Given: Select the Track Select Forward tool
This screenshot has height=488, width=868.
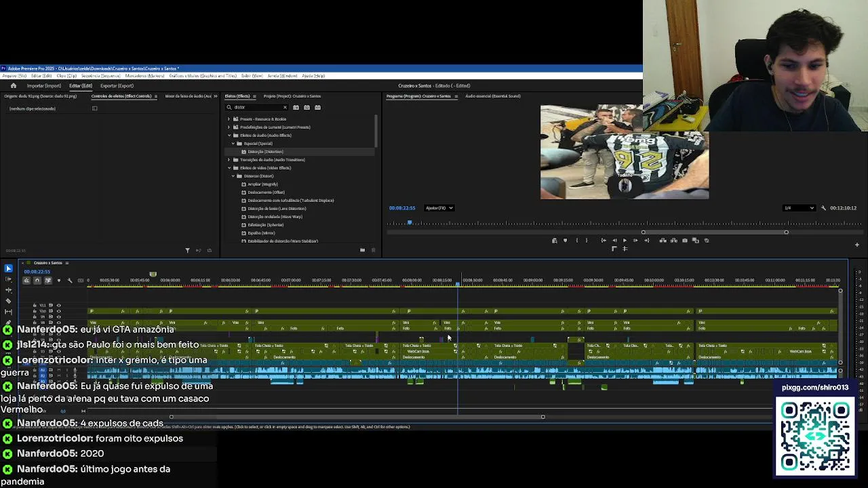Looking at the screenshot, I should click(8, 279).
